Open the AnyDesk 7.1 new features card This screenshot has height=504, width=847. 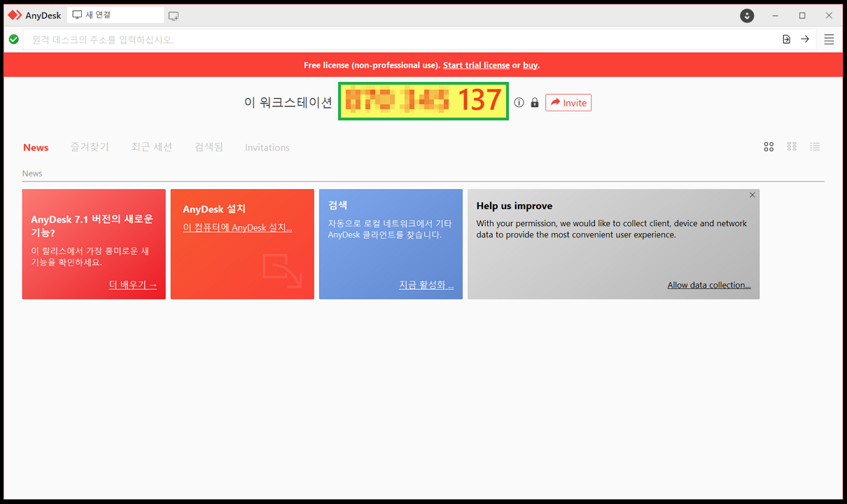coord(94,244)
